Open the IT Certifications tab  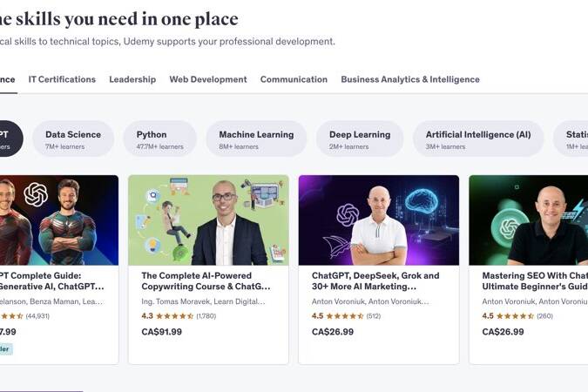coord(62,79)
